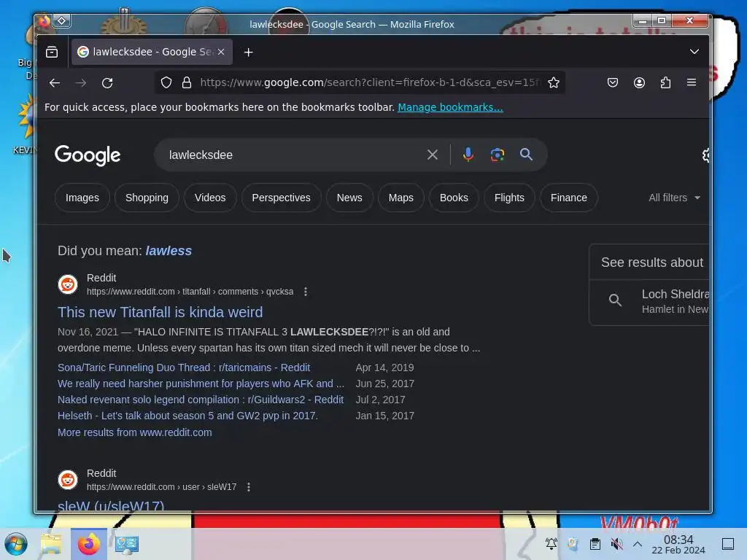Click the tracking protection shield icon
The image size is (747, 560).
click(x=166, y=83)
